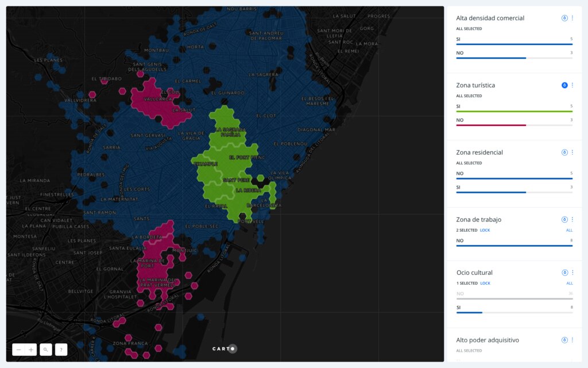The width and height of the screenshot is (588, 368).
Task: Open options menu for Alta densidad comercial
Action: 572,18
